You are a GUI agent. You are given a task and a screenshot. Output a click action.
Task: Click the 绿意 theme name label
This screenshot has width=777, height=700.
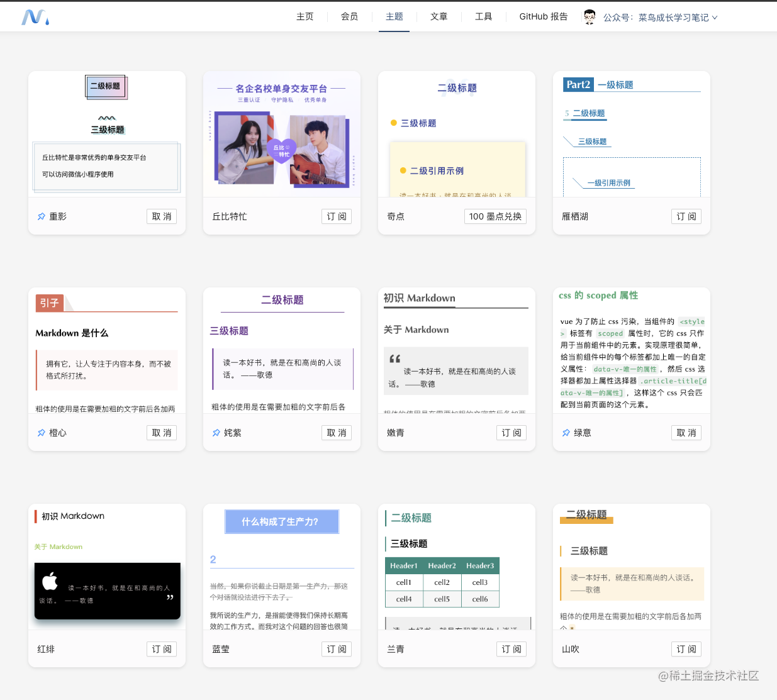coord(583,433)
